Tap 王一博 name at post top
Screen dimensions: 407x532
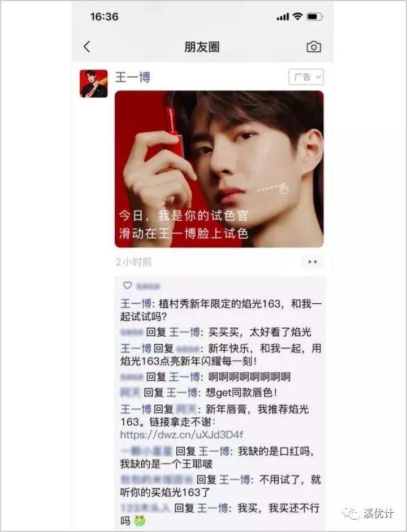coord(133,77)
